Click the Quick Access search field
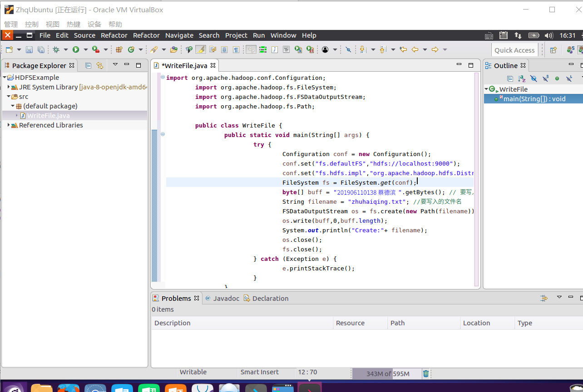The height and width of the screenshot is (392, 583). (514, 50)
